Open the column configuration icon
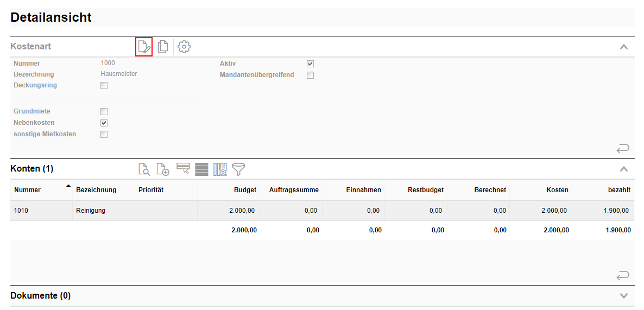The image size is (644, 310). (x=220, y=169)
